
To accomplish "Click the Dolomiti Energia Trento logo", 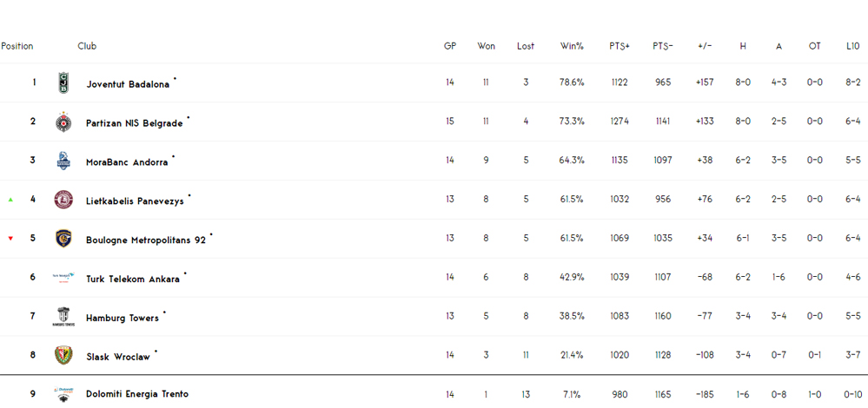I will 63,394.
